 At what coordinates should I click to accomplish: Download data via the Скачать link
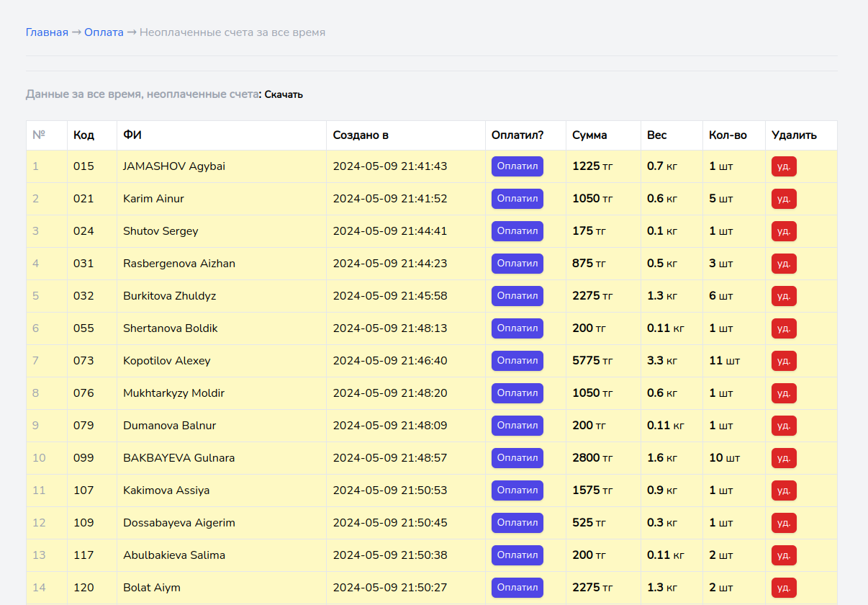pyautogui.click(x=284, y=94)
